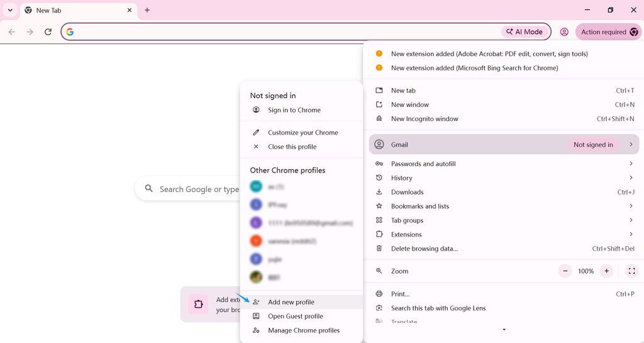
Task: Click the profile avatar icon in toolbar
Action: tap(564, 31)
